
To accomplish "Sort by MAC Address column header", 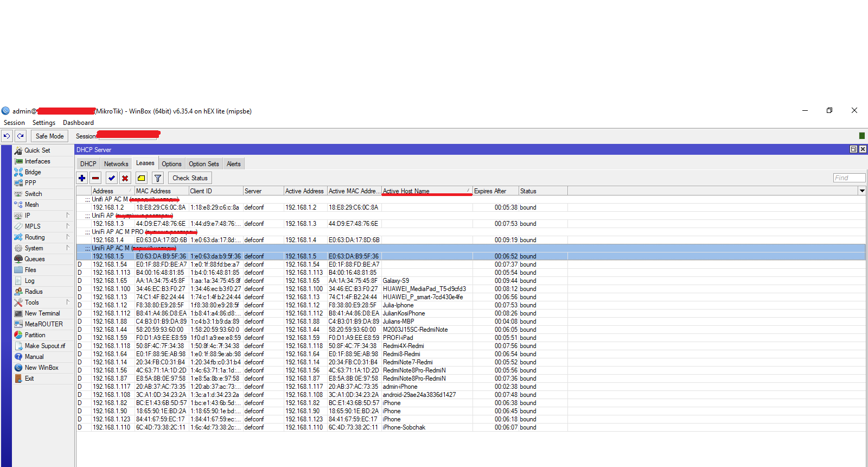I will pyautogui.click(x=162, y=191).
